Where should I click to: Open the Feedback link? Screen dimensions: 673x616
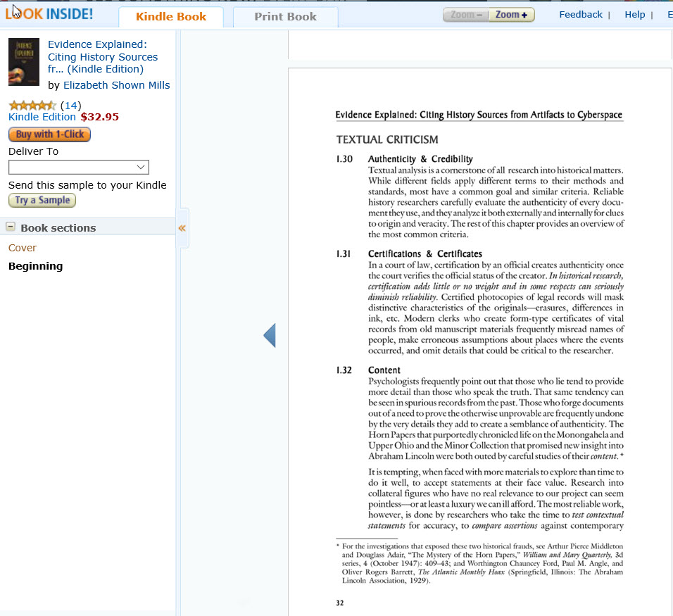pyautogui.click(x=581, y=15)
